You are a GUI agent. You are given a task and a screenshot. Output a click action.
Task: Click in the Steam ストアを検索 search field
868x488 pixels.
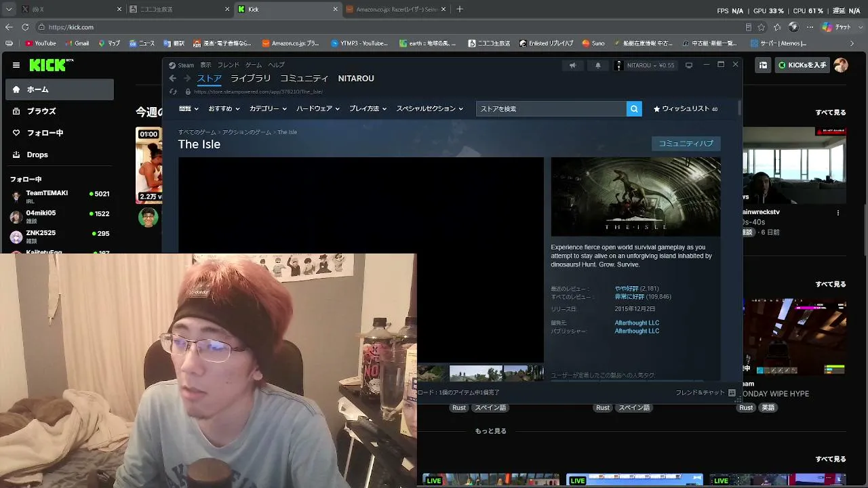point(551,108)
